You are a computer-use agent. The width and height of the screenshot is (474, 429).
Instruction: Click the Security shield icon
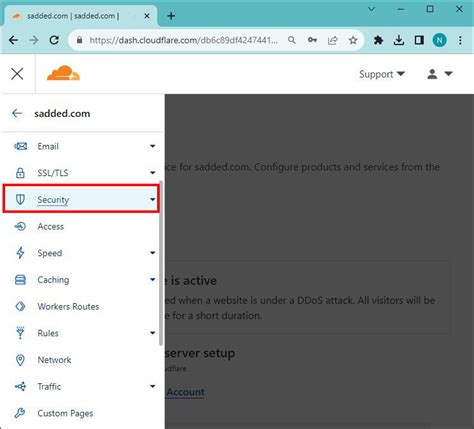pos(20,199)
